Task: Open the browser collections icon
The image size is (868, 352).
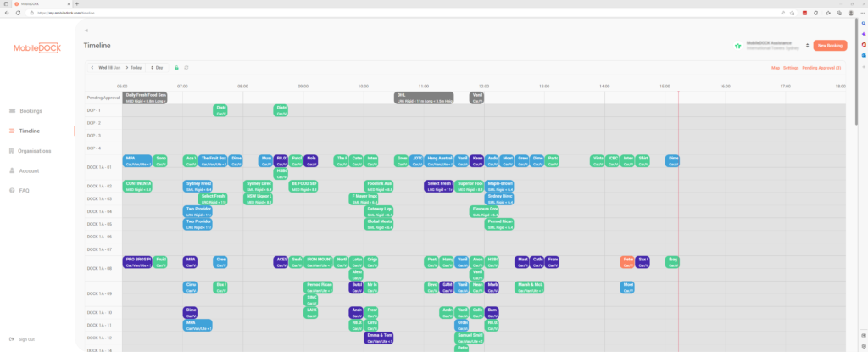Action: pos(839,12)
